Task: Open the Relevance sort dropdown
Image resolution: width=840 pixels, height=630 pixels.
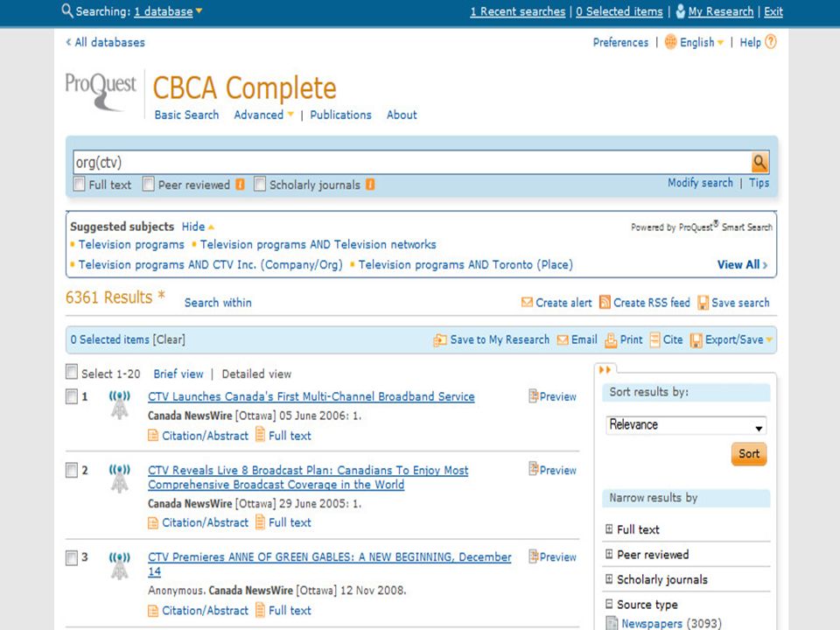Action: (686, 425)
